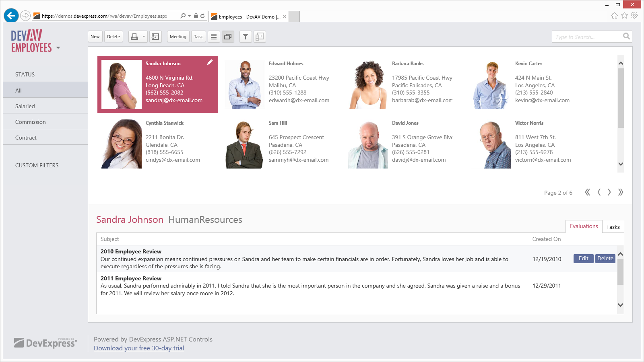Switch to the Tasks tab
This screenshot has height=362, width=644.
(x=613, y=227)
